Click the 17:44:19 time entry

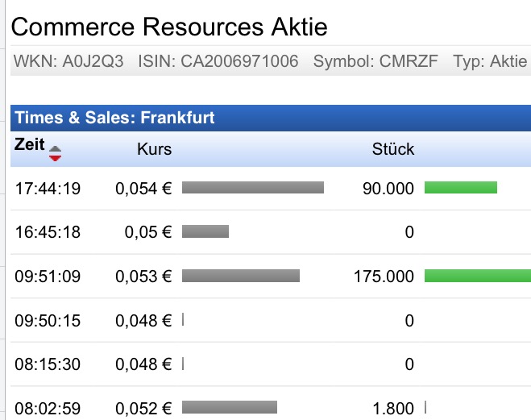[x=48, y=189]
